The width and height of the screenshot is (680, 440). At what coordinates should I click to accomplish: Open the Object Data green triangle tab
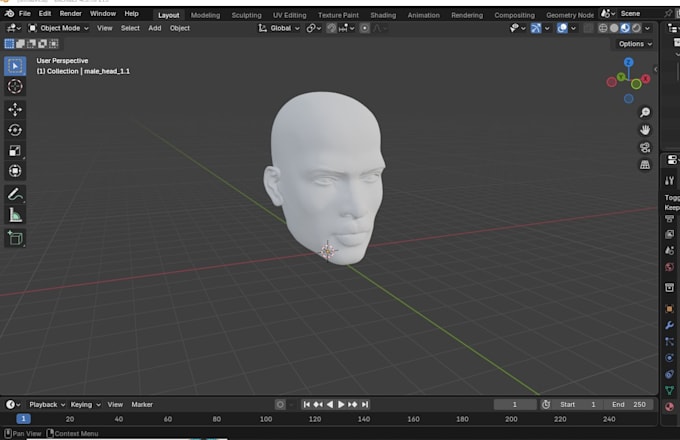[x=670, y=390]
